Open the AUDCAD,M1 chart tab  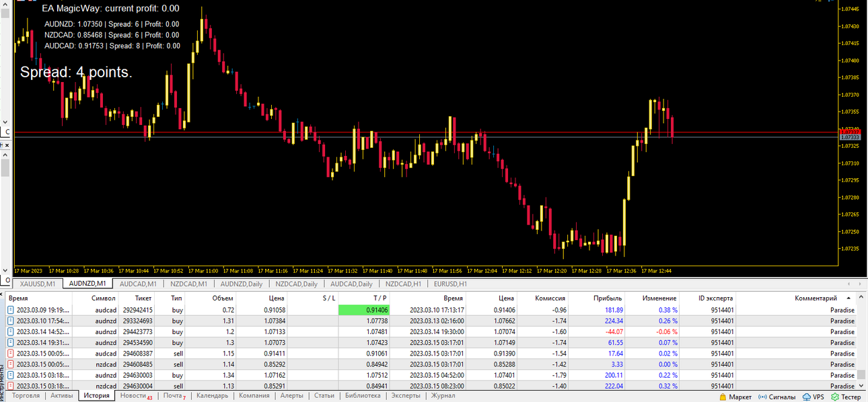138,284
